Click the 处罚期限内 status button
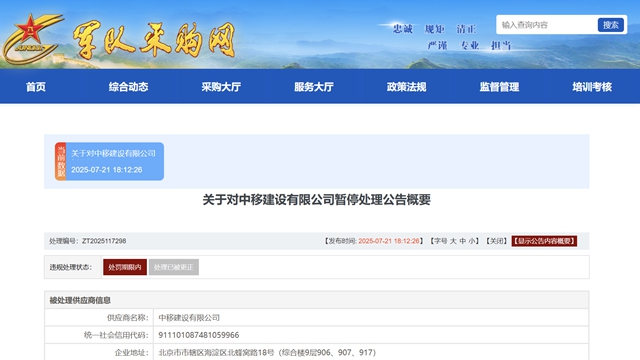Screen dimensions: 640x360 125,267
